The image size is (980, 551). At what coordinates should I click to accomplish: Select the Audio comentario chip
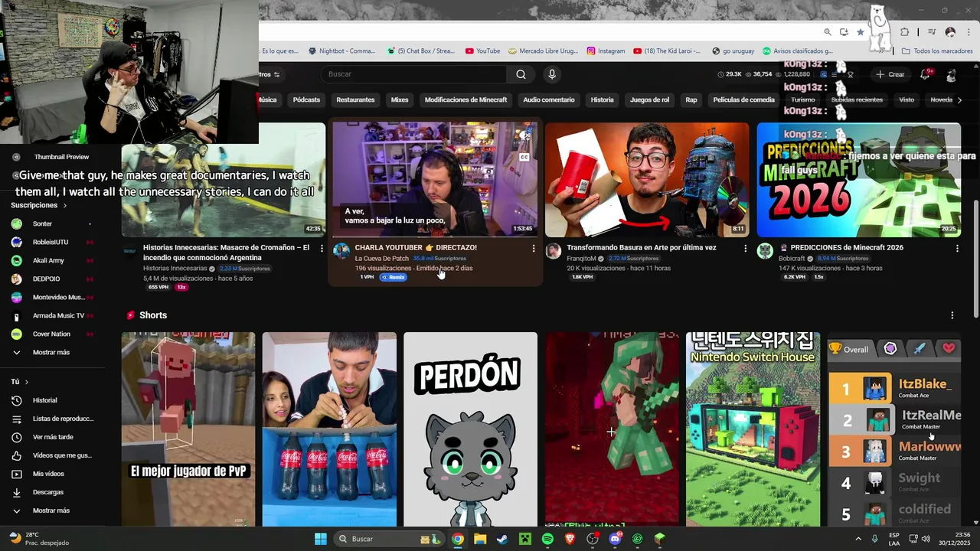pyautogui.click(x=549, y=99)
